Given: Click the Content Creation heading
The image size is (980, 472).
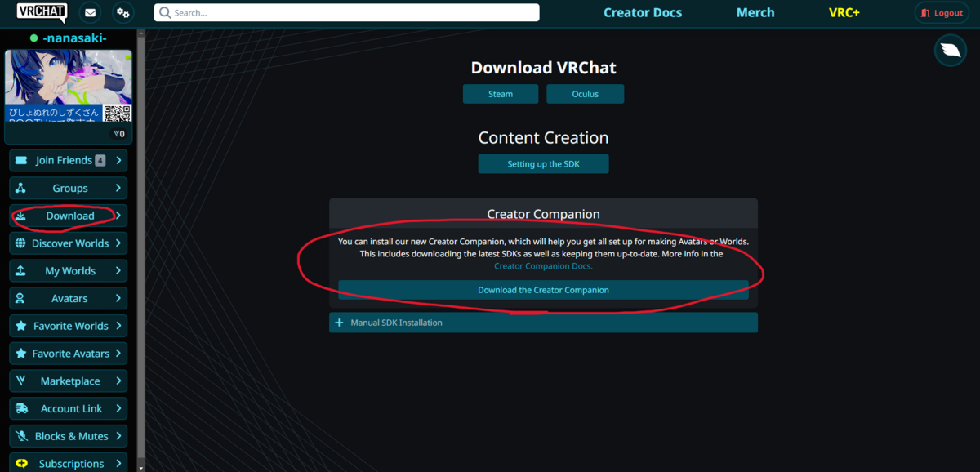Looking at the screenshot, I should [543, 138].
